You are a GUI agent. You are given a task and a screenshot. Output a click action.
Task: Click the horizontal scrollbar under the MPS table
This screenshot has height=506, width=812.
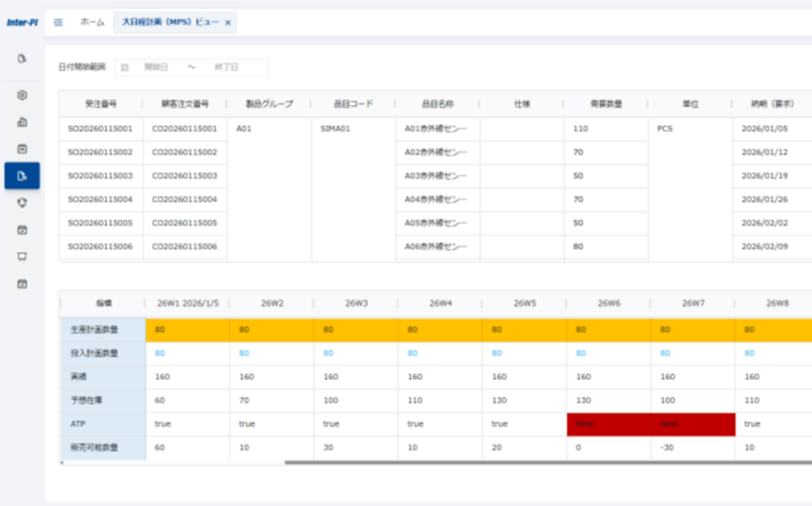pyautogui.click(x=548, y=463)
